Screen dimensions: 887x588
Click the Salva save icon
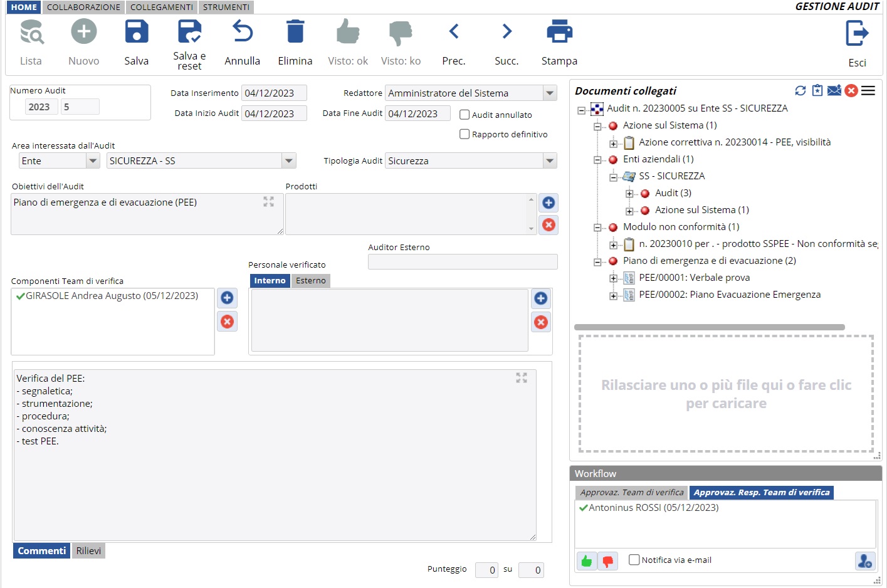pyautogui.click(x=136, y=32)
